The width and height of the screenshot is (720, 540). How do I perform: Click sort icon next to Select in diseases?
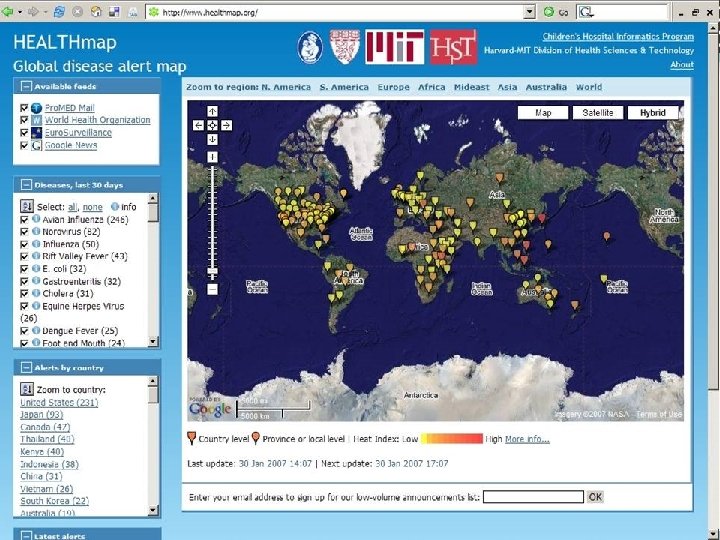click(x=27, y=206)
